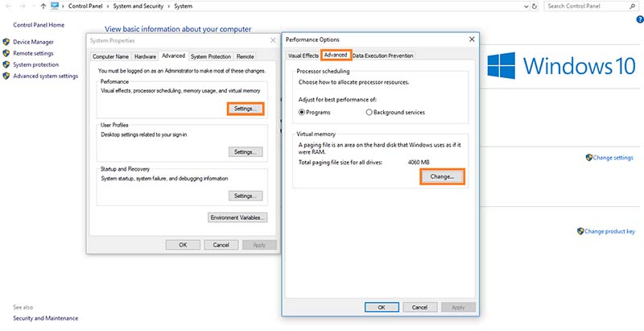The height and width of the screenshot is (331, 644).
Task: Click the search magnifier icon
Action: pos(633,6)
